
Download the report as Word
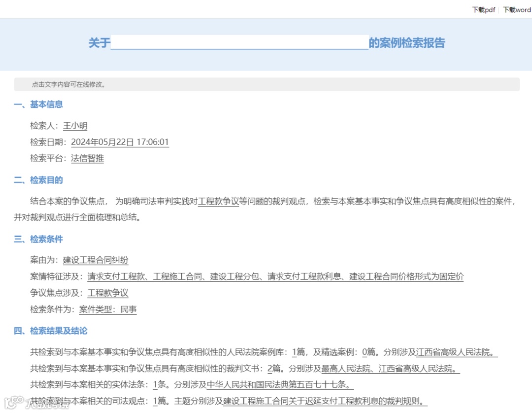pos(516,10)
